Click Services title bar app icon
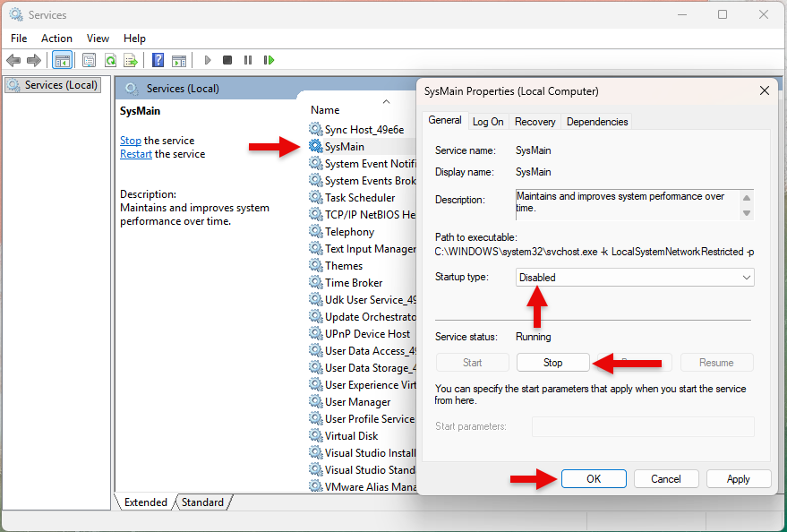The width and height of the screenshot is (787, 532). coord(16,14)
